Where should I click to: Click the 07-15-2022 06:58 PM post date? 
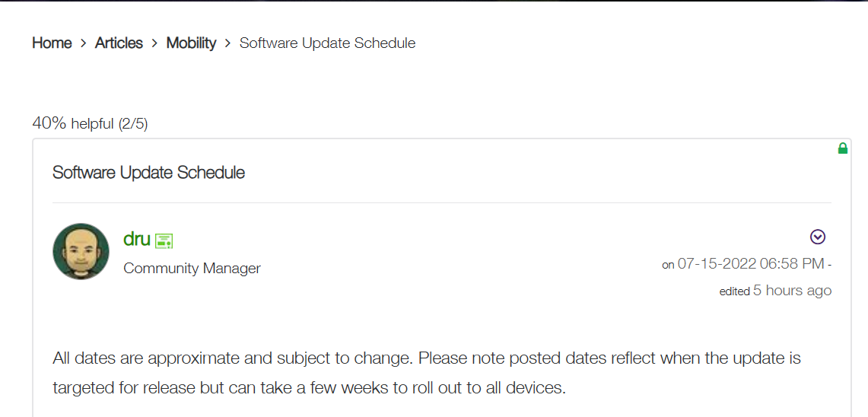coord(751,264)
